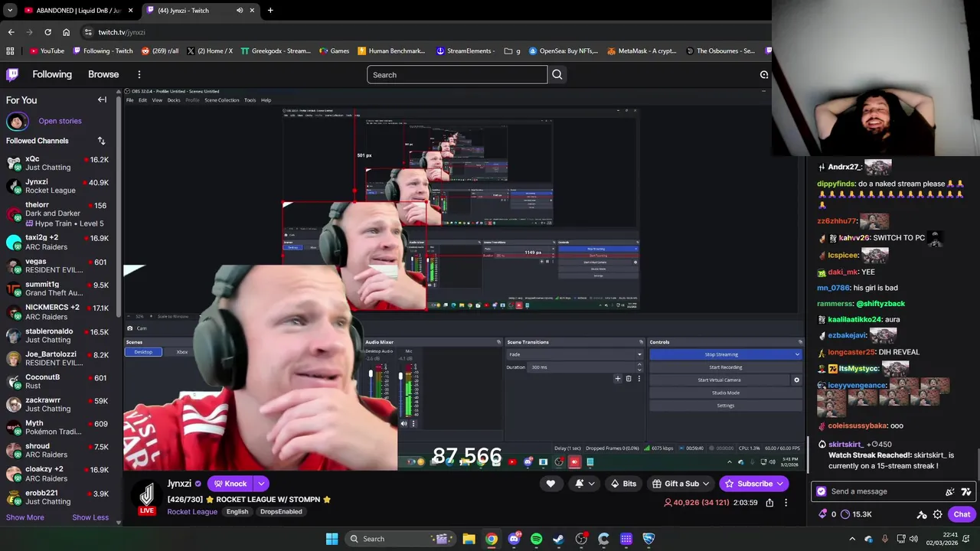Open a new browser tab
Screen dimensions: 980x551
click(270, 11)
